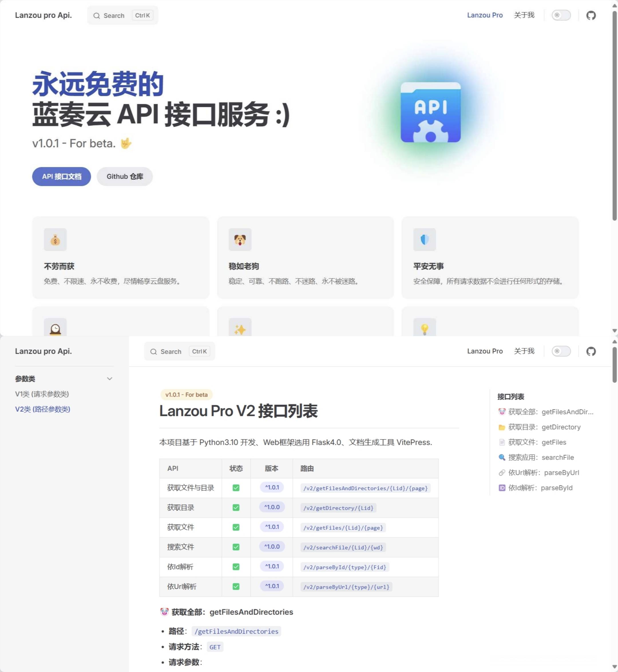This screenshot has height=672, width=618.
Task: Click green check in 获取目录 row
Action: pos(236,507)
